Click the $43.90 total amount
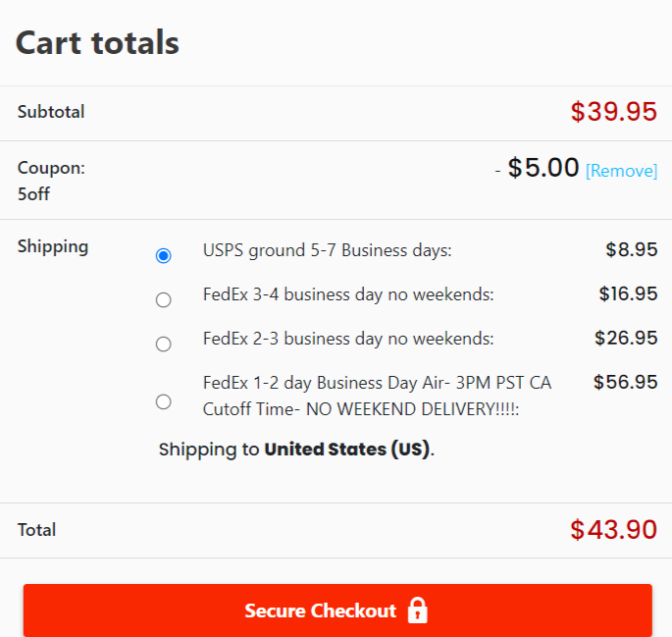Screen dimensions: 672x637 click(x=613, y=530)
